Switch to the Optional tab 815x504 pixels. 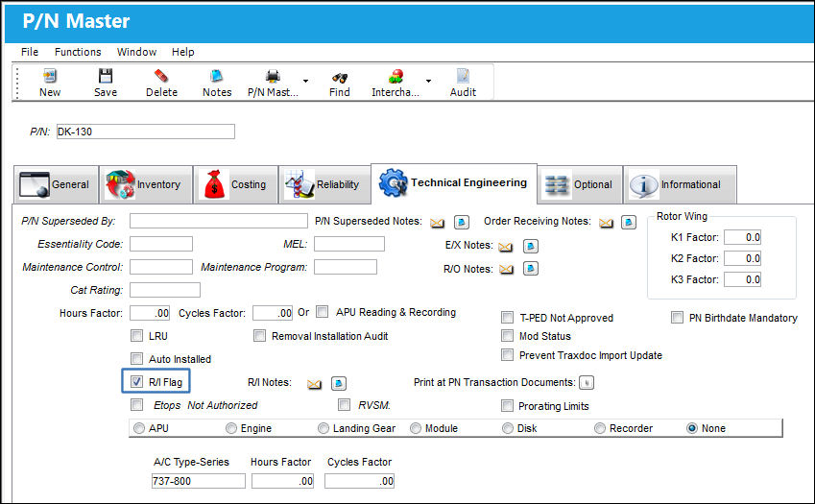(580, 184)
